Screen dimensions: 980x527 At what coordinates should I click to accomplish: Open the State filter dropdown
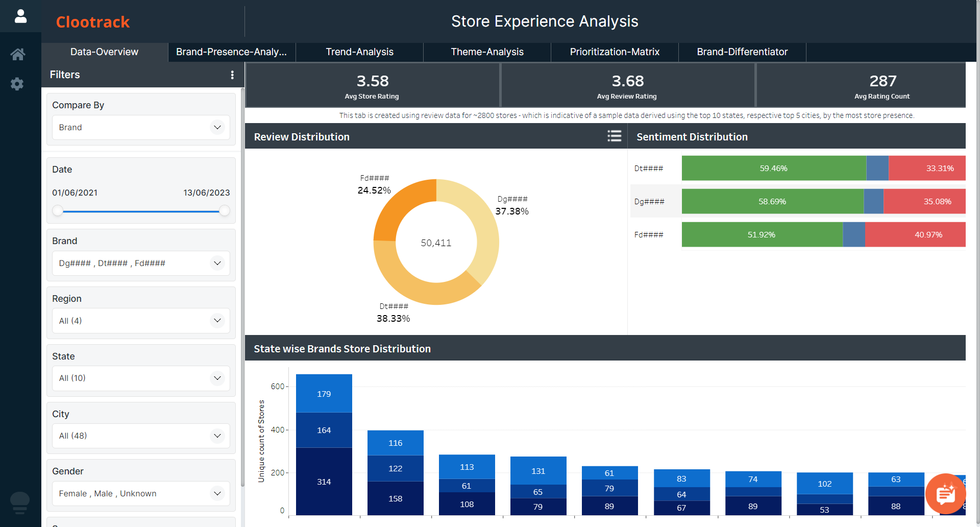[141, 378]
